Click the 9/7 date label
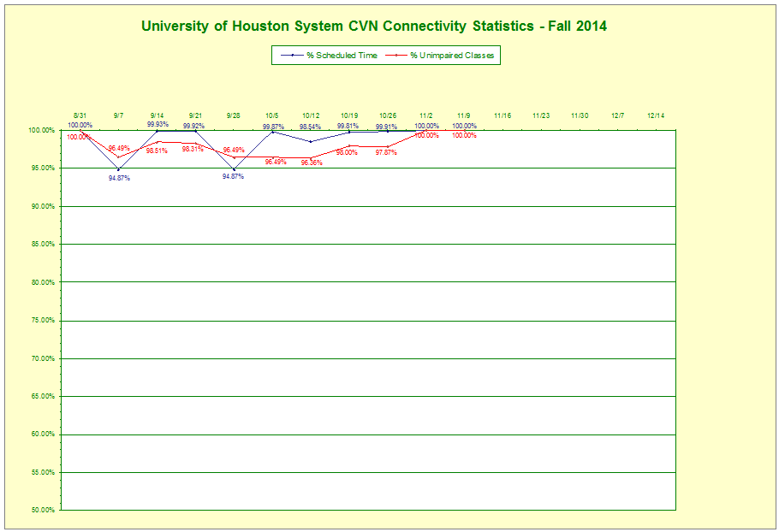This screenshot has height=532, width=779. tap(118, 115)
